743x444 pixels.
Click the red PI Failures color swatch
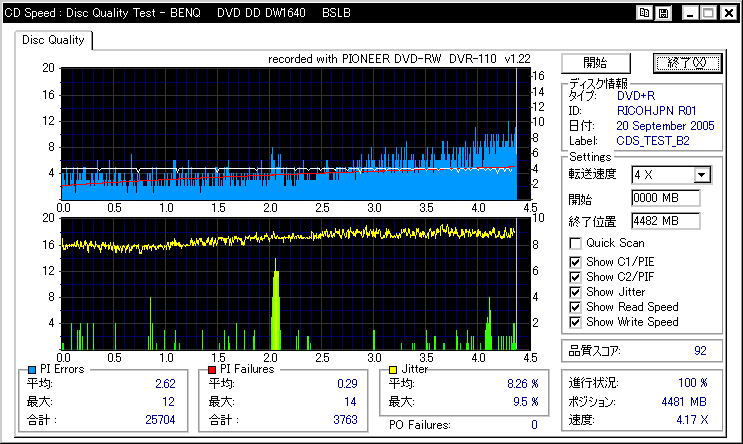(212, 370)
